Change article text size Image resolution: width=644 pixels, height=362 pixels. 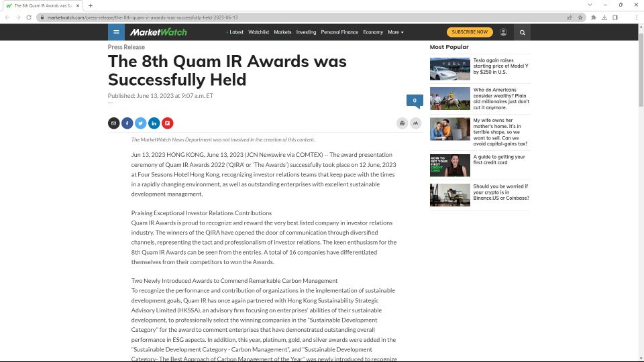(416, 123)
